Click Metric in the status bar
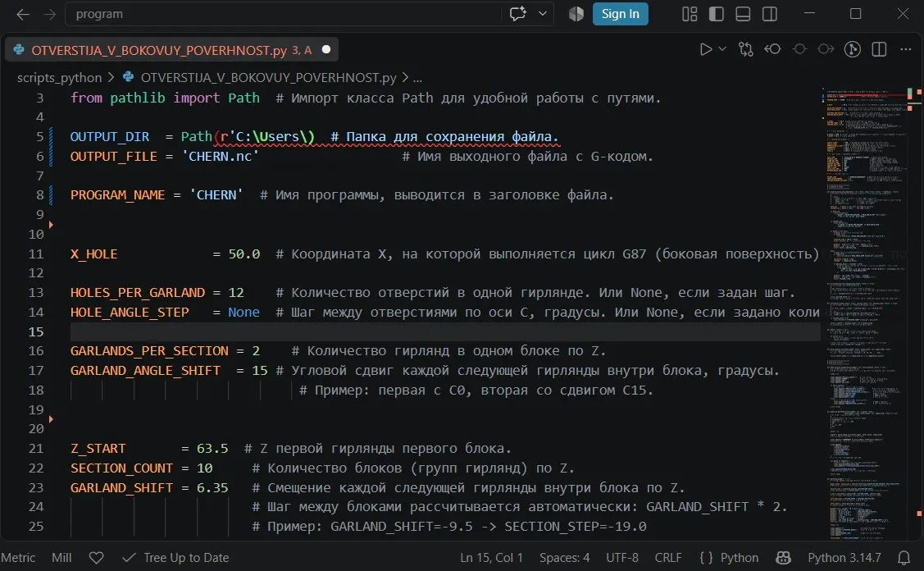Image resolution: width=924 pixels, height=571 pixels. pos(18,557)
